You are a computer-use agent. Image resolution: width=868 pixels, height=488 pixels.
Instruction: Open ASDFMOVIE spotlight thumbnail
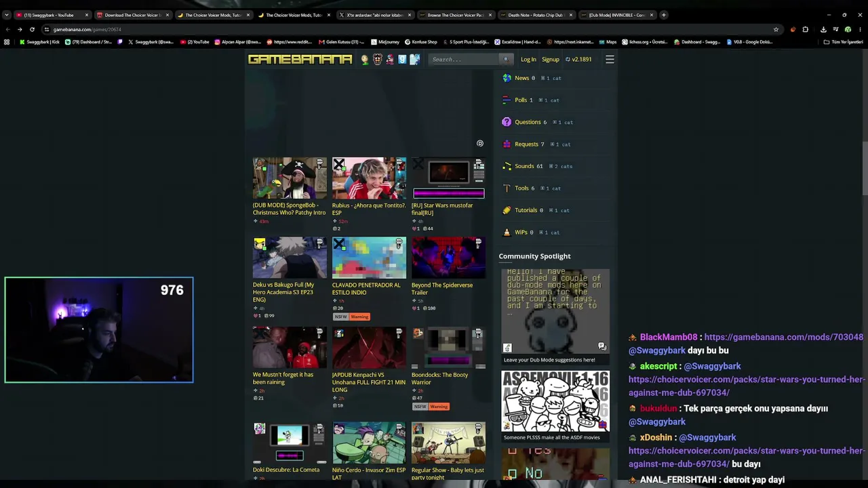pos(555,401)
